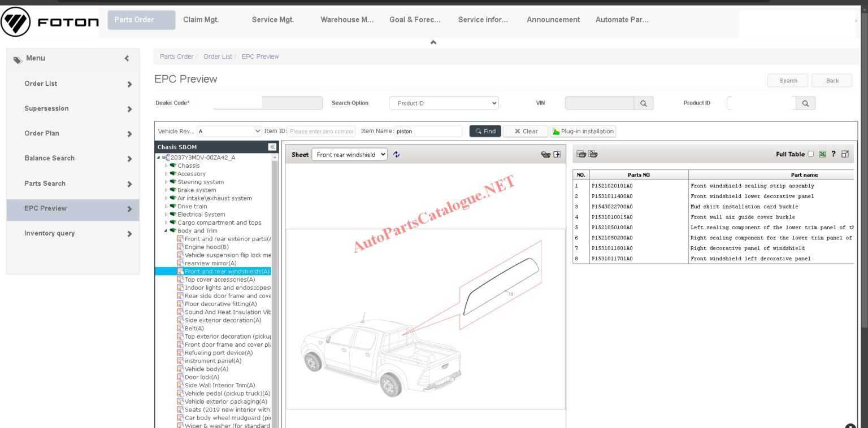The width and height of the screenshot is (868, 428).
Task: Click the maximize resize icon at Full Table right
Action: coord(844,154)
